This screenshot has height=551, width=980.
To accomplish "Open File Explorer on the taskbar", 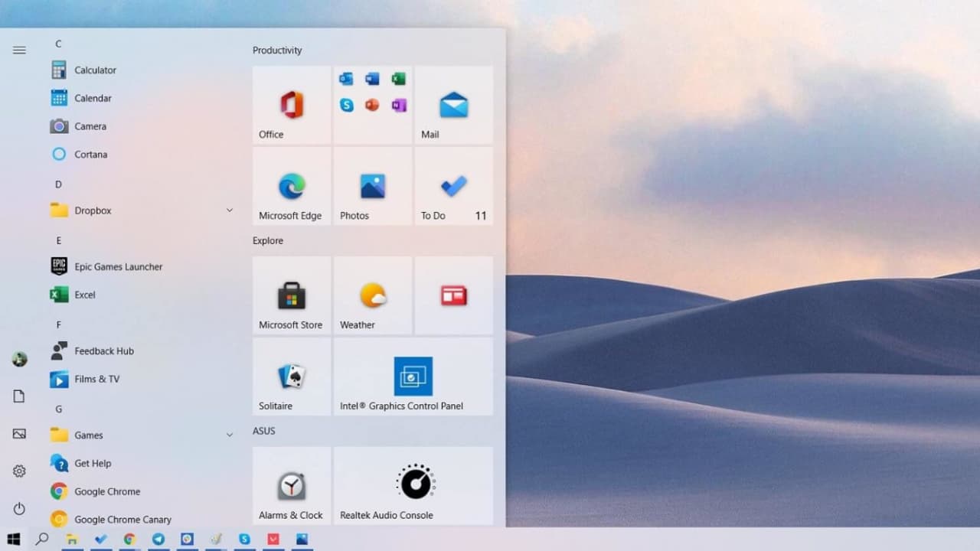I will [x=72, y=540].
